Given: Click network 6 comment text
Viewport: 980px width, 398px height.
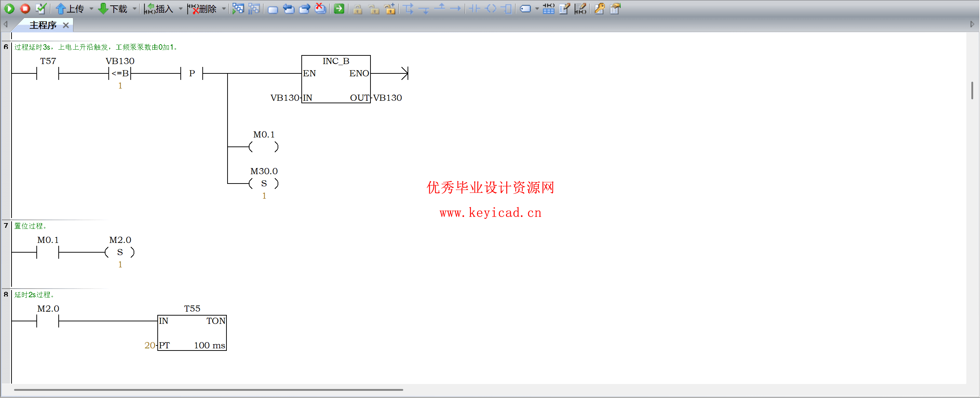Looking at the screenshot, I should pyautogui.click(x=96, y=47).
